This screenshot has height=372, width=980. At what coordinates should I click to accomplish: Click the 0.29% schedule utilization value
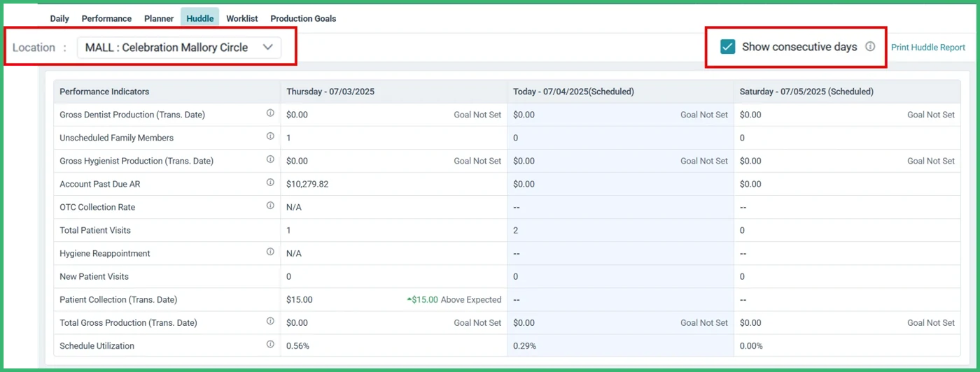[524, 345]
